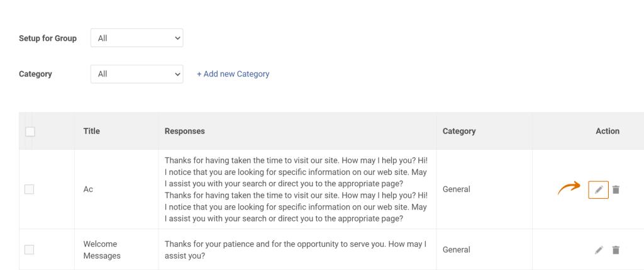Image resolution: width=644 pixels, height=270 pixels.
Task: Delete the Welcome Messages response
Action: click(615, 249)
